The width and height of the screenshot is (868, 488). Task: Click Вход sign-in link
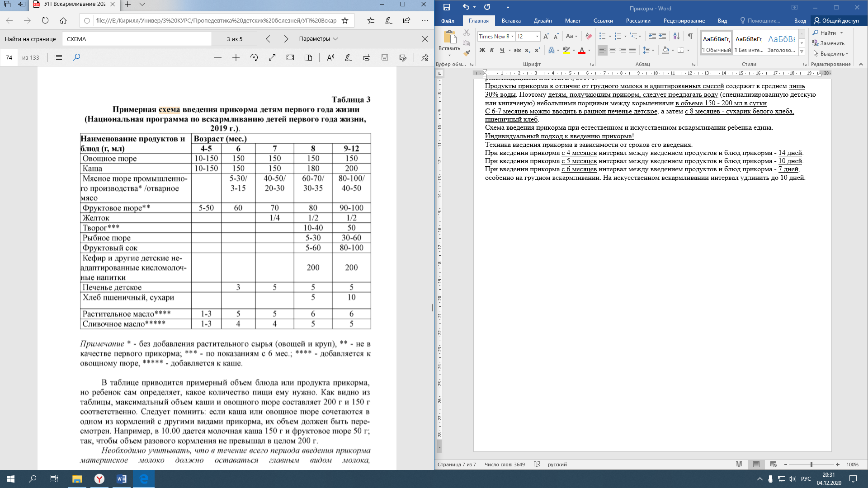tap(800, 21)
